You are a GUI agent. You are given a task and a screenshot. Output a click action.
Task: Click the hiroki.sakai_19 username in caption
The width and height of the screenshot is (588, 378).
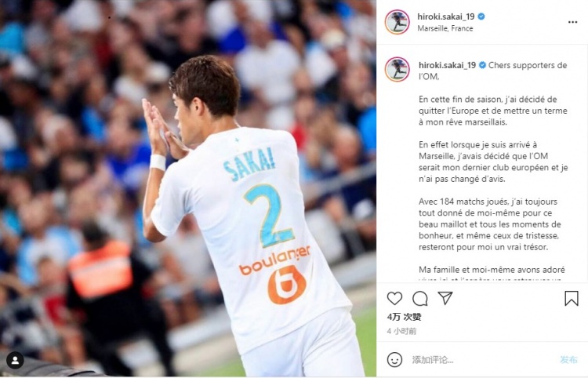[448, 65]
